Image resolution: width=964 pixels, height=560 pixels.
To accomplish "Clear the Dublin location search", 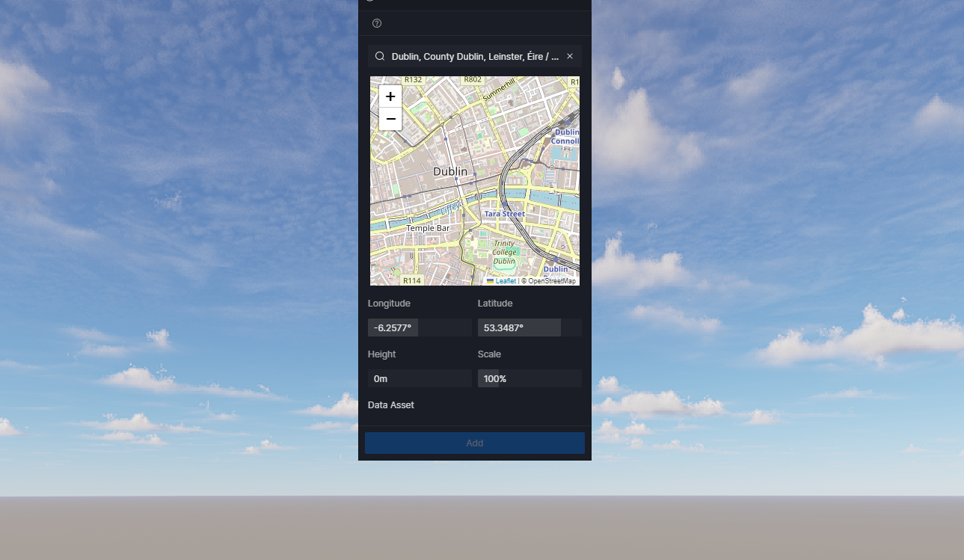I will 570,56.
